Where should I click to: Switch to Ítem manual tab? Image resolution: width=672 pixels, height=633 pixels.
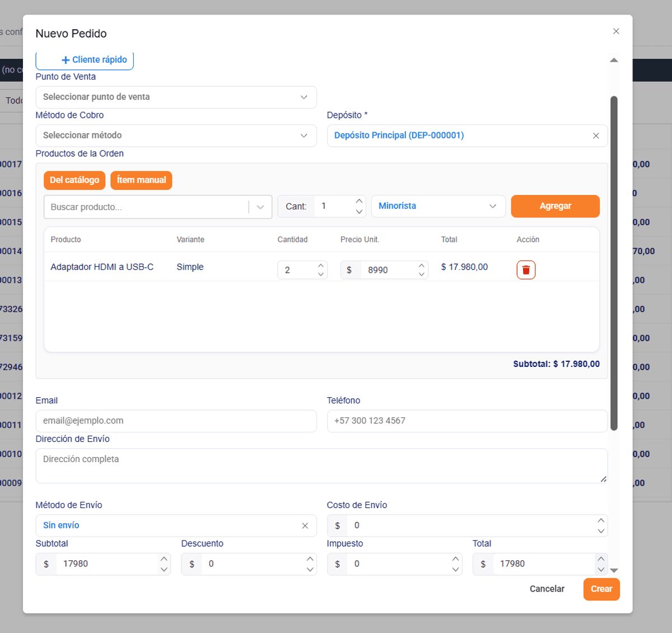point(141,180)
